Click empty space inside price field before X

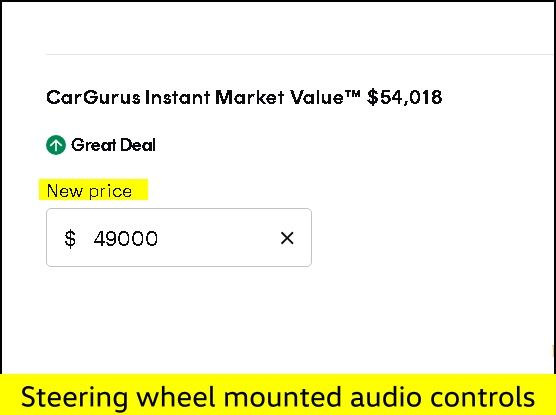[x=218, y=238]
